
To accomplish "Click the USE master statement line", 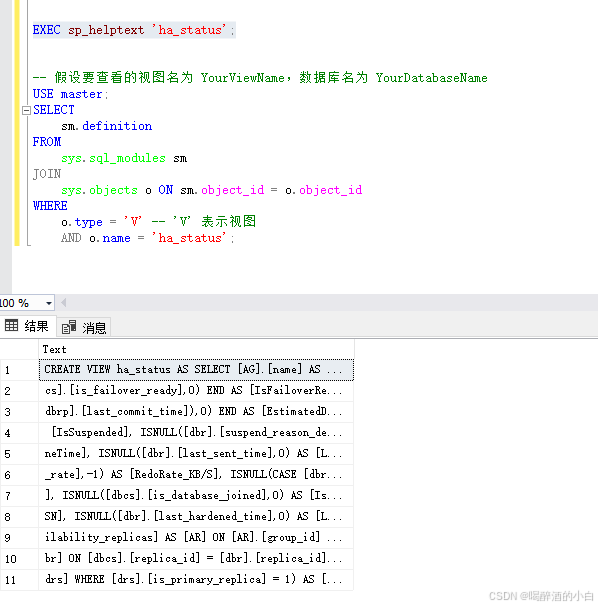I will pos(70,94).
